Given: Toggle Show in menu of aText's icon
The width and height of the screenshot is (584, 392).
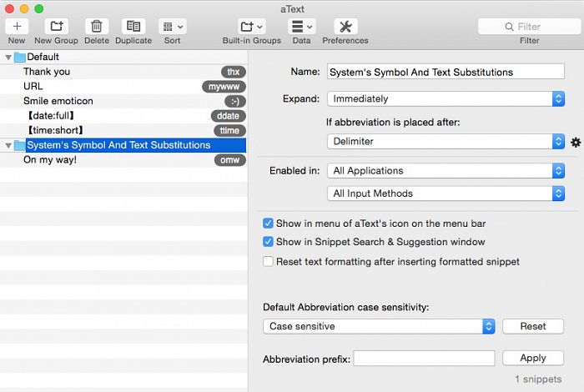Looking at the screenshot, I should tap(269, 224).
